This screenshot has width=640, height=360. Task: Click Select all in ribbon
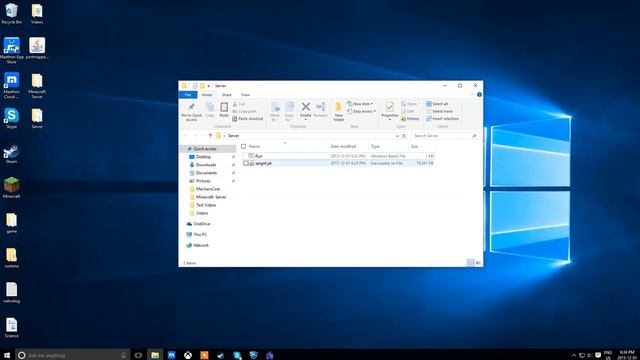[x=437, y=104]
